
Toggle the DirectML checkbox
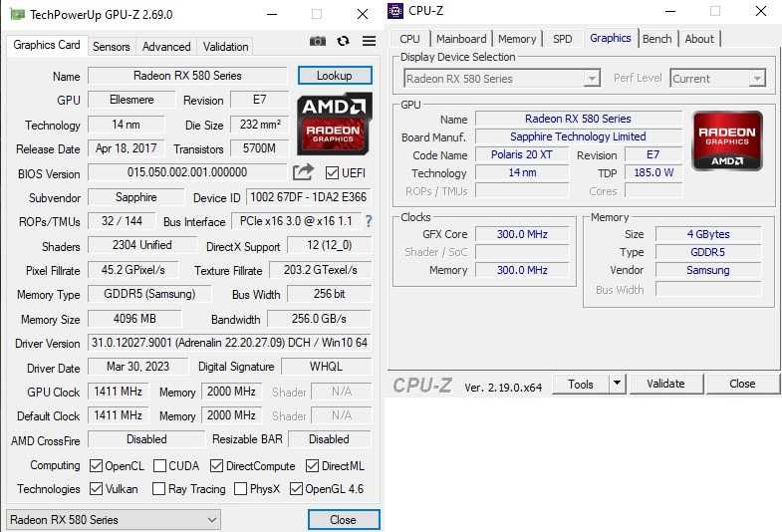(x=312, y=465)
